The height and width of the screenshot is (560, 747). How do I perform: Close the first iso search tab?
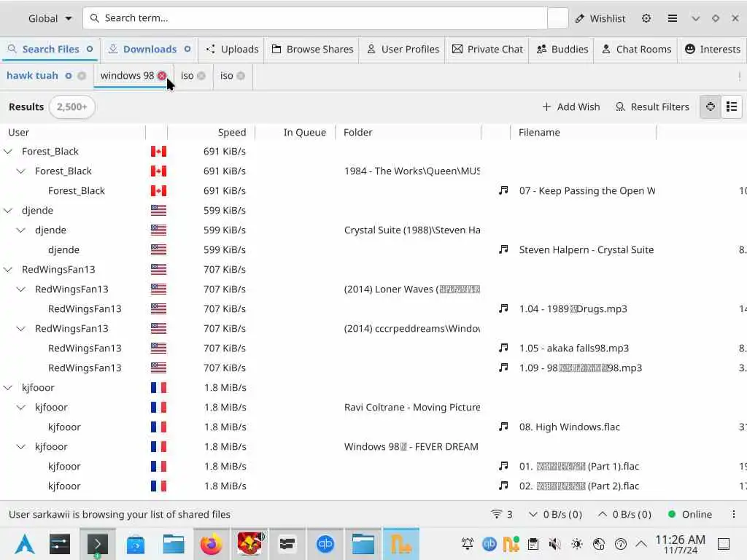(201, 76)
